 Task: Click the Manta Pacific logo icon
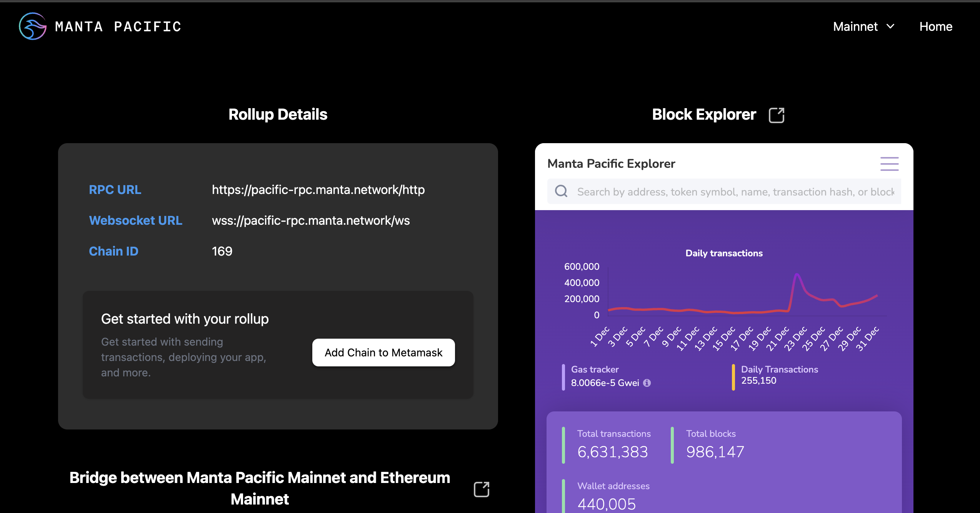[33, 26]
